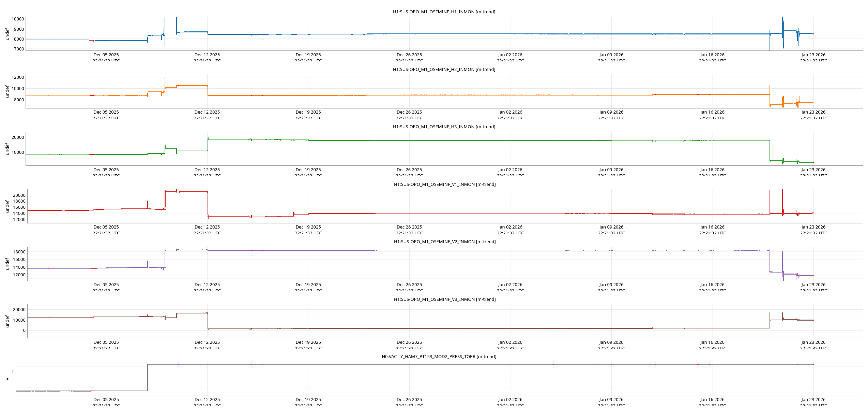
Task: Click the 20000 y-axis label on H3 plot
Action: click(x=18, y=137)
